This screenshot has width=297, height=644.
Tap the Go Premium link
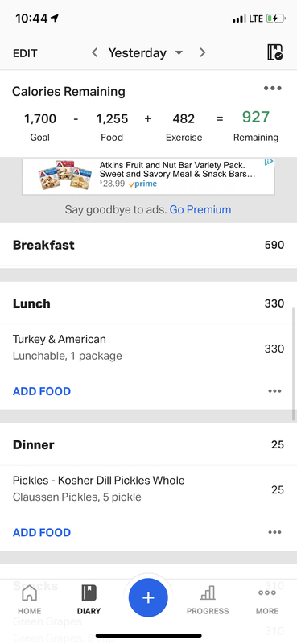point(200,209)
